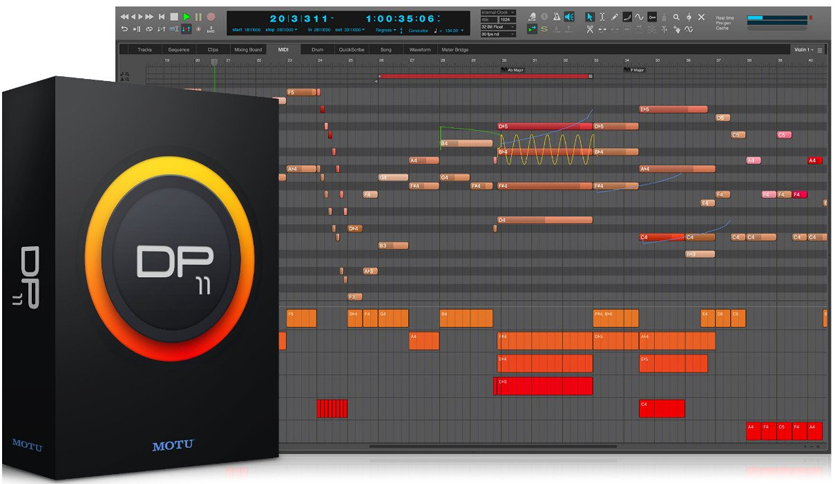Select the I-Beam selection tool
The width and height of the screenshot is (836, 484).
602,17
